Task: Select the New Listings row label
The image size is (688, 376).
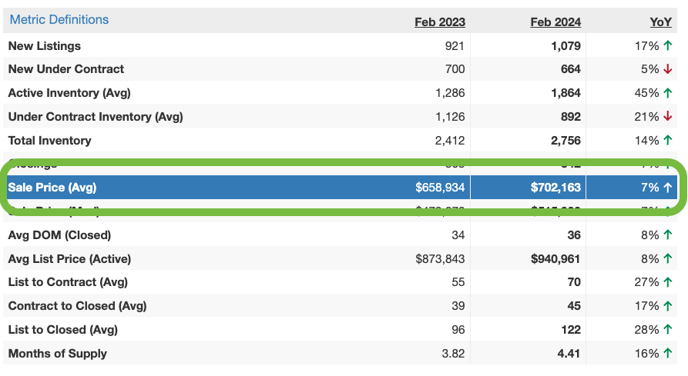Action: (x=44, y=46)
